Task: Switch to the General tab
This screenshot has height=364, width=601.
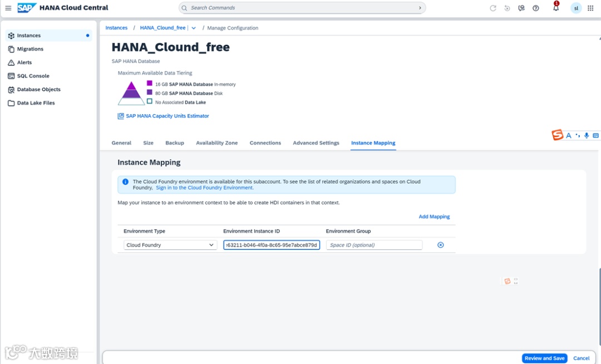Action: pos(121,143)
